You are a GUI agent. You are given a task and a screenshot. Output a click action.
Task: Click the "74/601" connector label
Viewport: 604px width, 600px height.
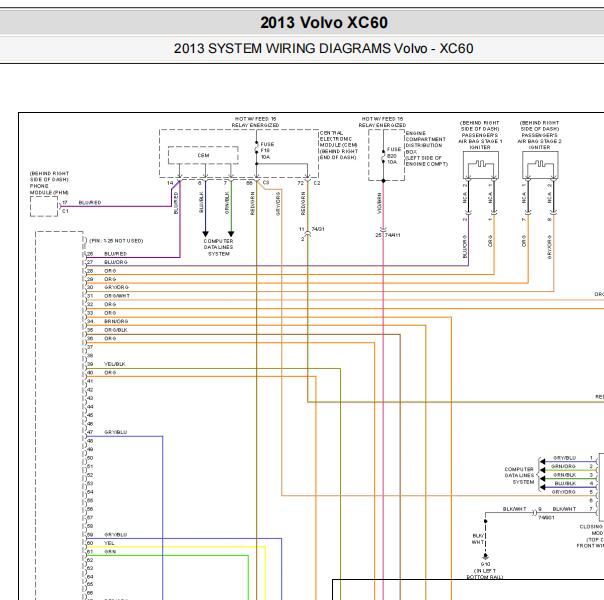tap(546, 518)
